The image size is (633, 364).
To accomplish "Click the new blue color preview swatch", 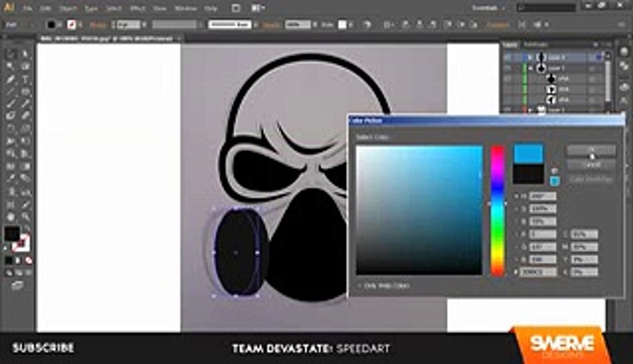I will [528, 154].
